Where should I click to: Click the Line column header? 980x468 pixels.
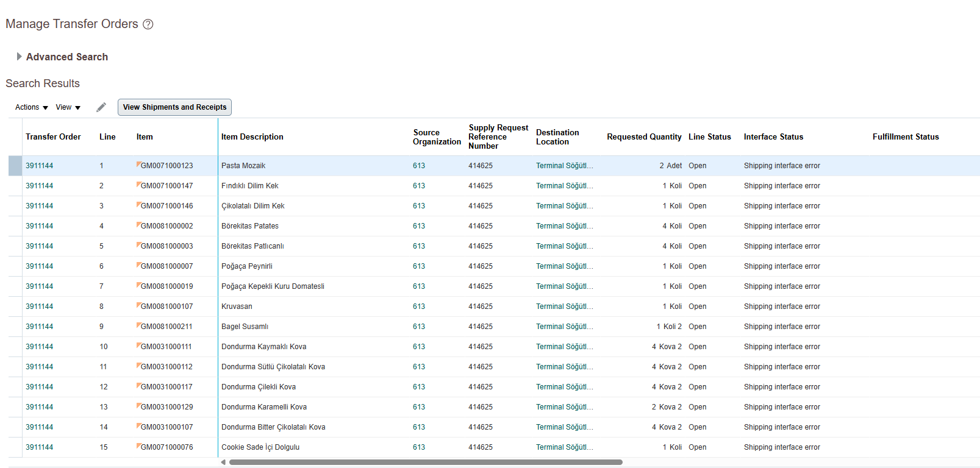coord(107,137)
